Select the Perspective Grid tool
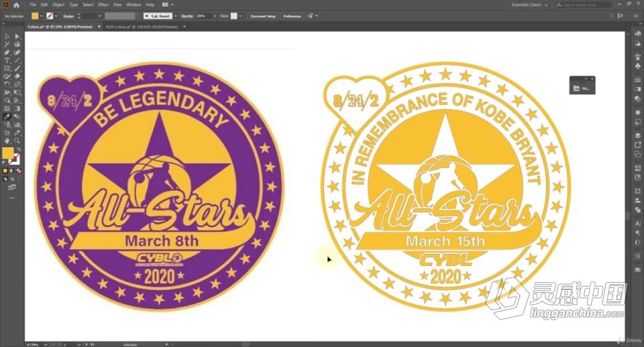 click(x=17, y=100)
